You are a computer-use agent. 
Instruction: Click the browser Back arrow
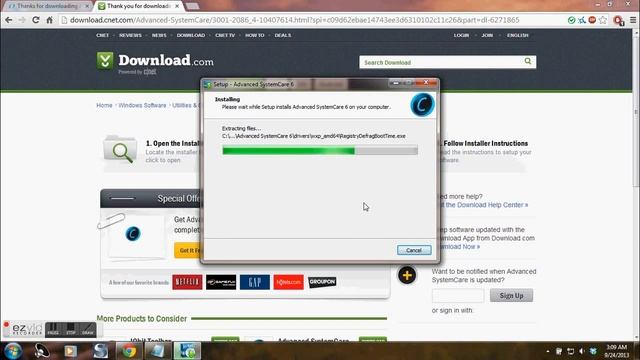(9, 20)
